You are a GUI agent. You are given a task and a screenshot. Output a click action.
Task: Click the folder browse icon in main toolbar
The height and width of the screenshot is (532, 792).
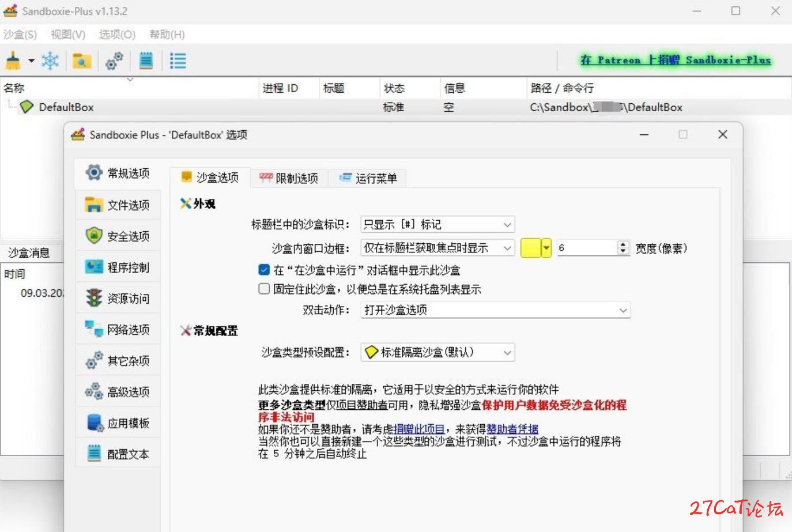tap(82, 61)
